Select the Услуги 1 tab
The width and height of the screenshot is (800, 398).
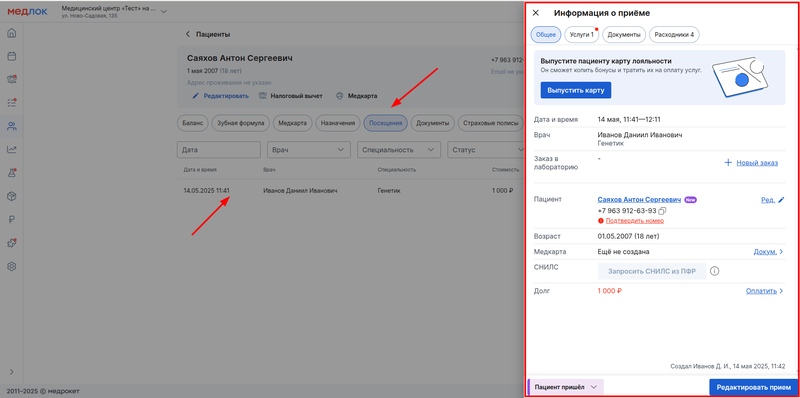(582, 34)
